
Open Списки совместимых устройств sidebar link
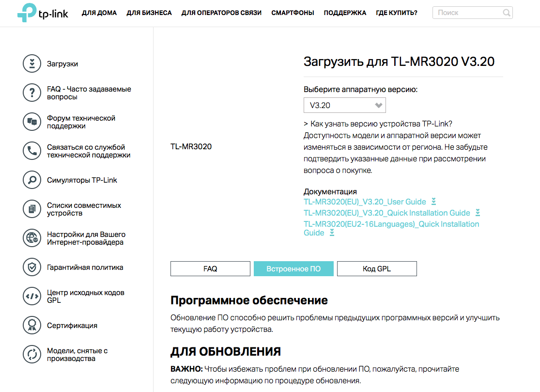coord(84,209)
